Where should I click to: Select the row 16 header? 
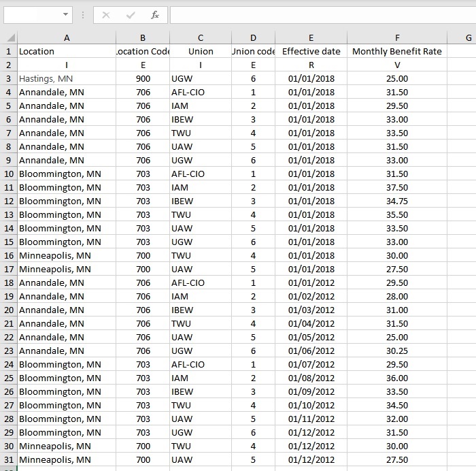9,256
